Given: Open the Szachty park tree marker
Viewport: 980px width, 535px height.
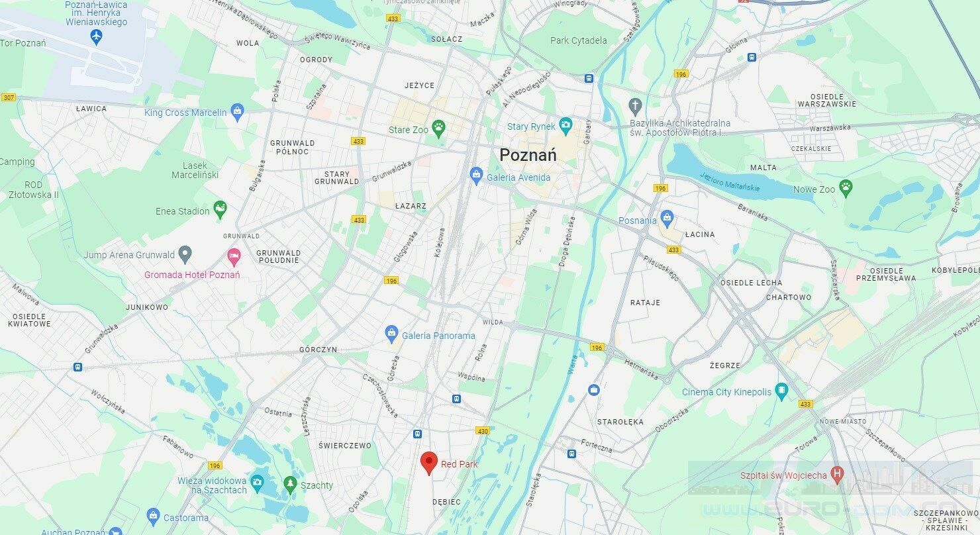Looking at the screenshot, I should pos(290,484).
